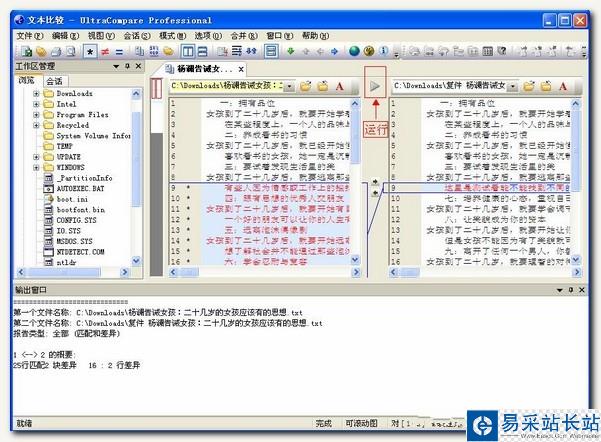Click the upper merge arrow between panes
This screenshot has height=442, width=601.
375,182
